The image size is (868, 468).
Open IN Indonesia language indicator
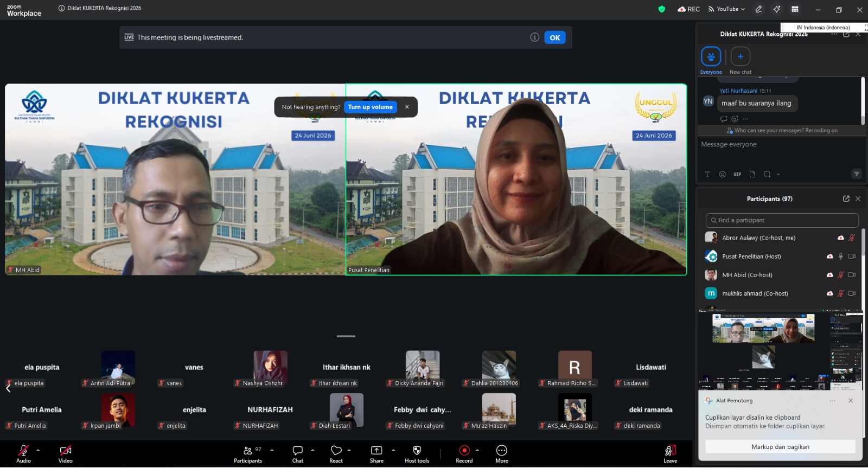pyautogui.click(x=823, y=28)
